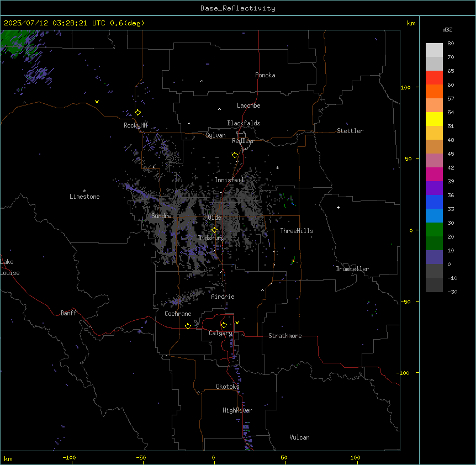
Task: Select the ThreeHills label
Action: pyautogui.click(x=297, y=231)
